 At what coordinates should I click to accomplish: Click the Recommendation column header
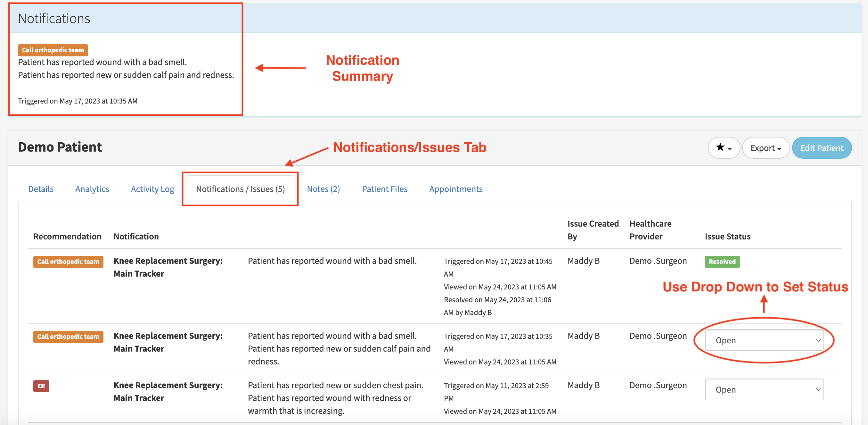(67, 237)
